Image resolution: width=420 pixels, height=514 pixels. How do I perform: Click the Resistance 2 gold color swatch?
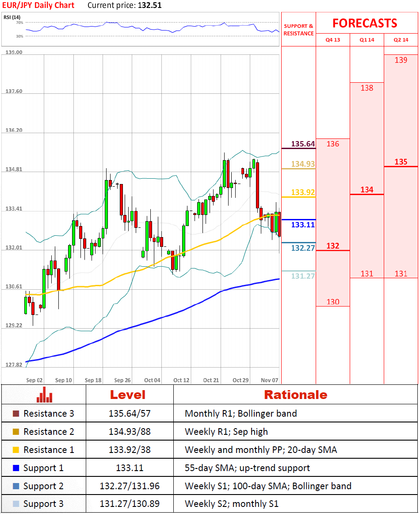tap(16, 431)
